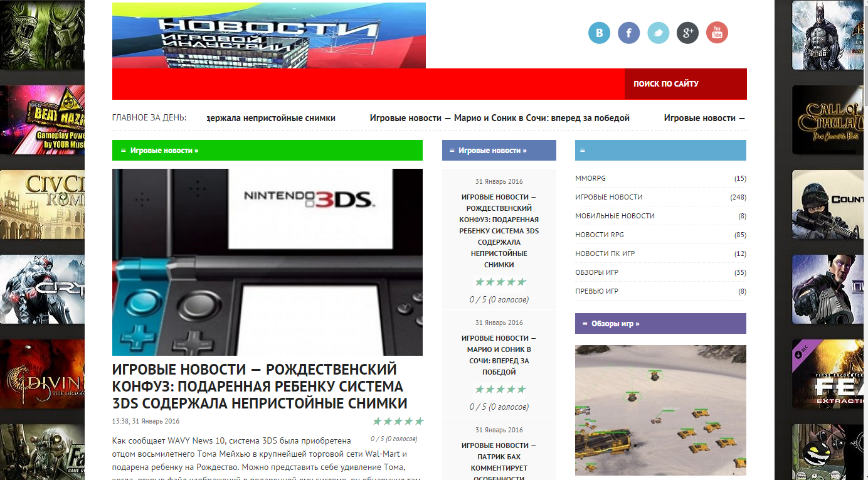Open Патрик Бах комментирует news link
This screenshot has width=868, height=480.
coord(499,462)
